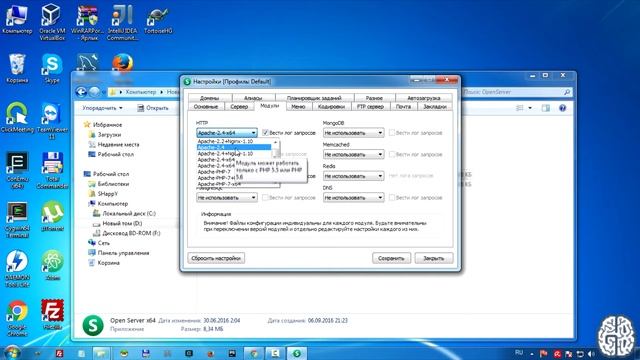The height and width of the screenshot is (360, 640).
Task: Open the Упорядочить dropdown in Explorer
Action: click(102, 108)
